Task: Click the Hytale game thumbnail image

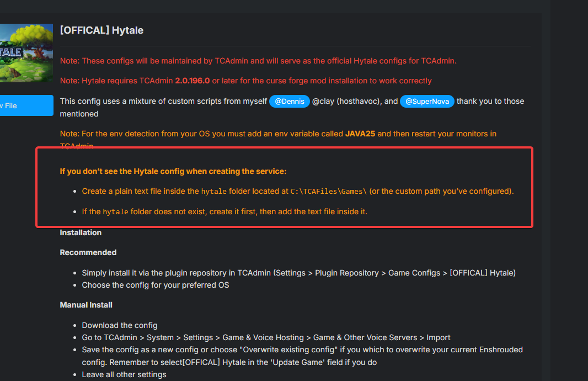Action: coord(26,52)
